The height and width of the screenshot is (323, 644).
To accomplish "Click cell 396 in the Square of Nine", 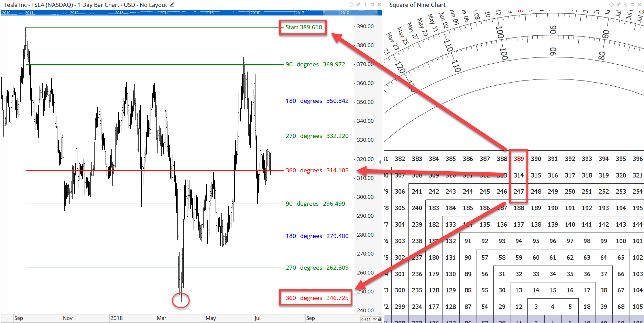I will point(637,159).
